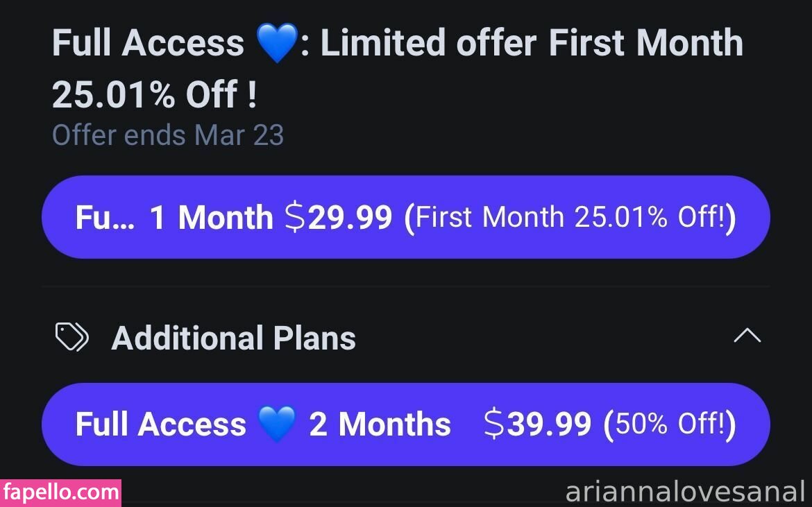The height and width of the screenshot is (507, 812).
Task: Click "Limited offer First Month" heading text
Action: tap(531, 43)
